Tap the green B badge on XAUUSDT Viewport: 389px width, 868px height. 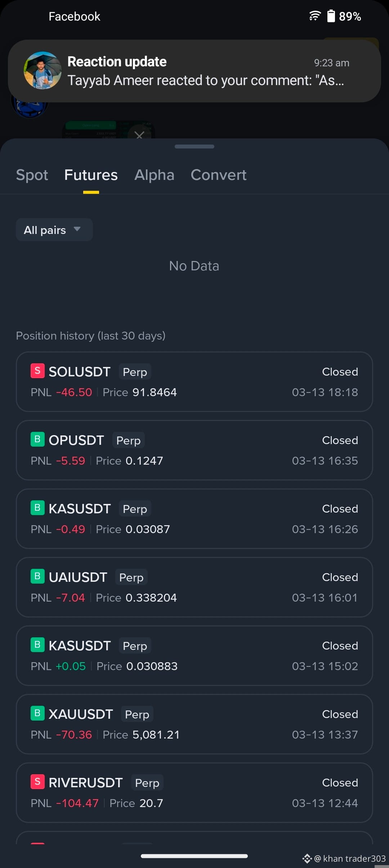(x=37, y=713)
